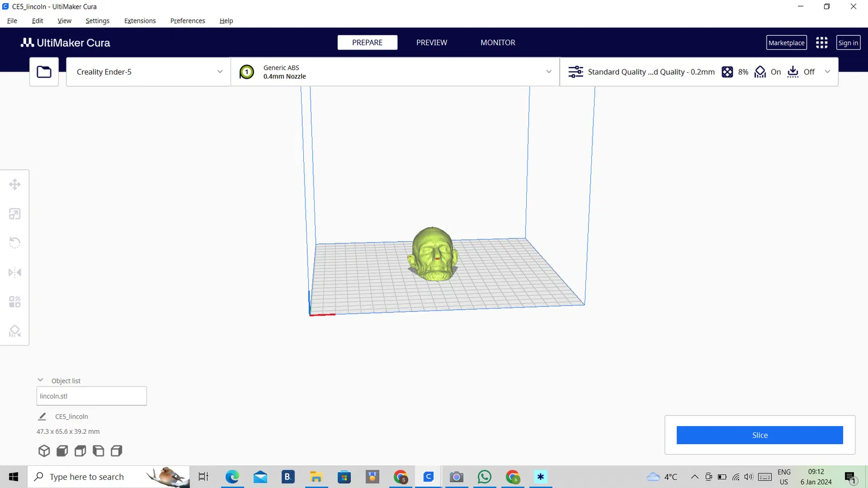
Task: Click the adhesion Off icon
Action: [x=793, y=72]
